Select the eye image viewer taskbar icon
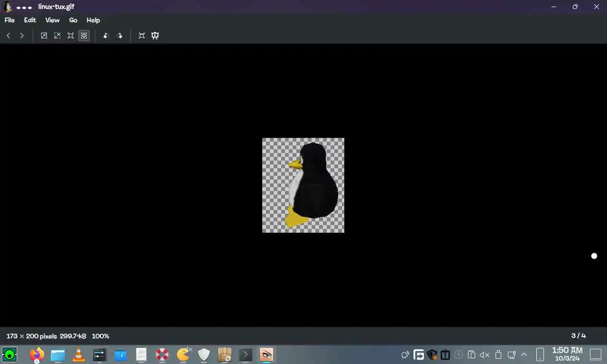The width and height of the screenshot is (607, 364). (x=266, y=355)
